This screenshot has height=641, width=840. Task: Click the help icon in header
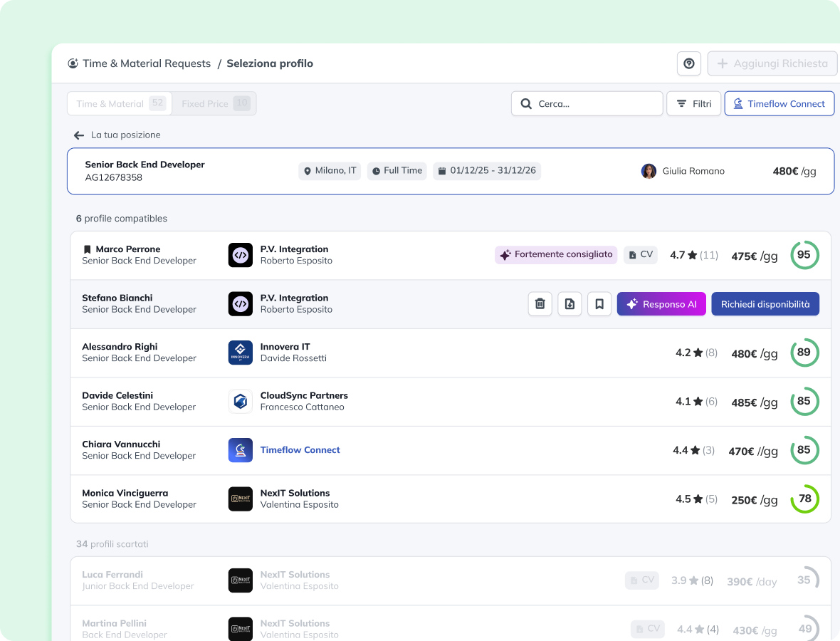[688, 63]
